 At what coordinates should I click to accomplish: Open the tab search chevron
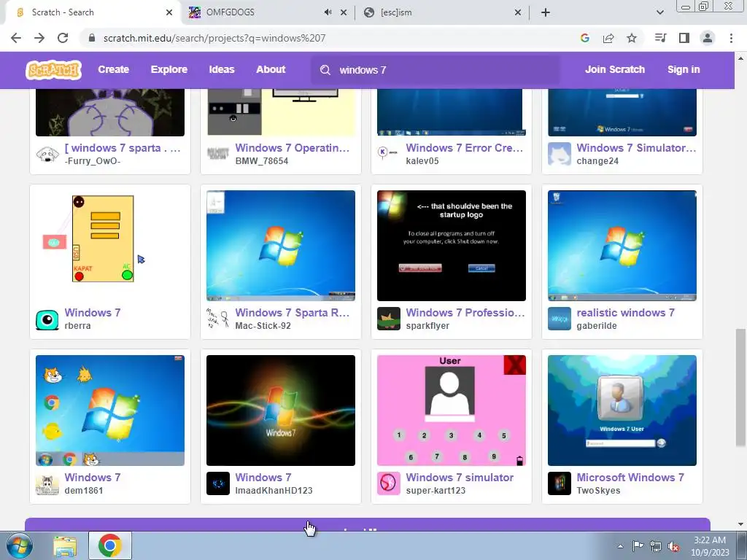pos(659,12)
